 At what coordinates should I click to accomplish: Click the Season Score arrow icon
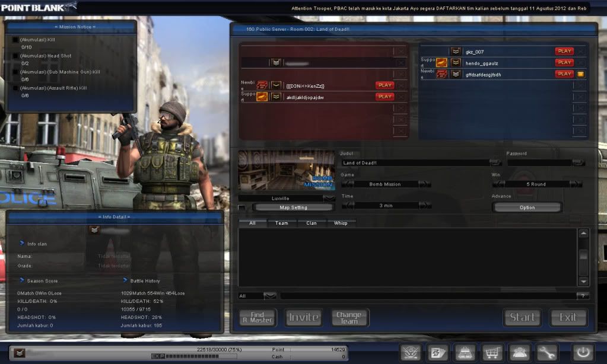point(22,280)
